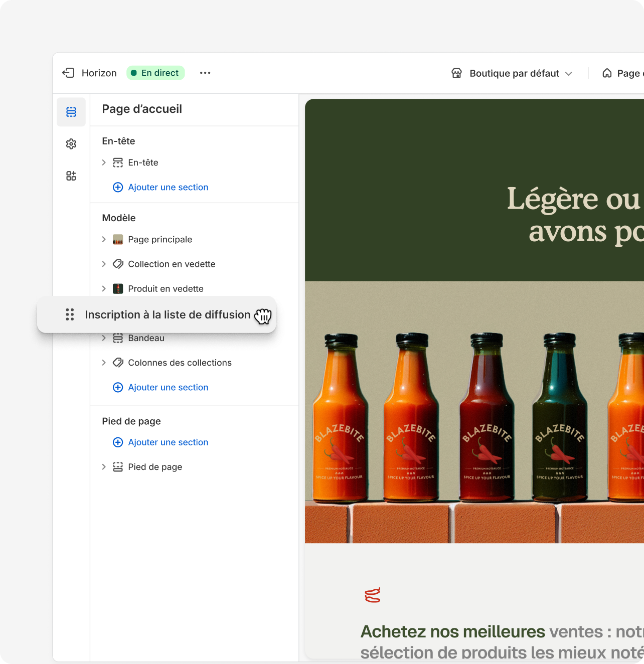Image resolution: width=644 pixels, height=664 pixels.
Task: Click the store icon next to Boutique par défaut
Action: 456,73
